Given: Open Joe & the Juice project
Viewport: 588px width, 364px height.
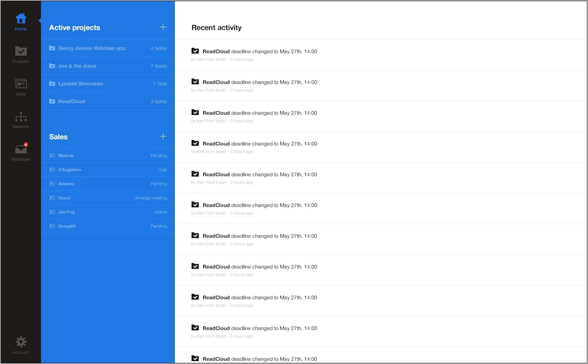Looking at the screenshot, I should click(x=108, y=66).
